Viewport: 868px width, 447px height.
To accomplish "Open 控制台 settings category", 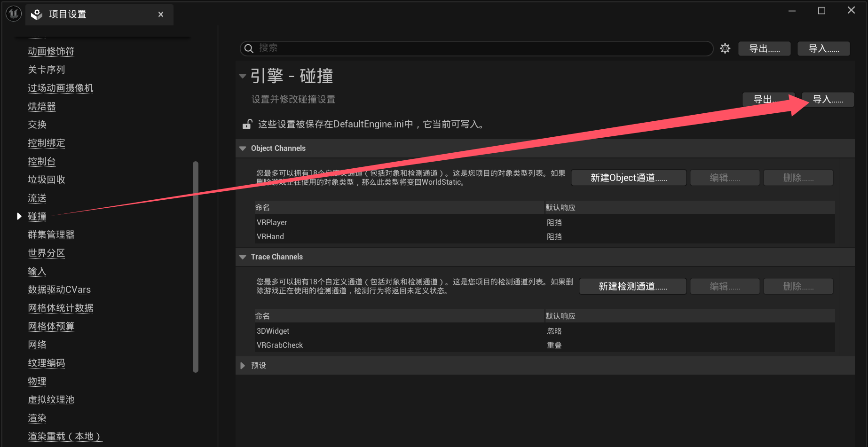I will (x=42, y=161).
